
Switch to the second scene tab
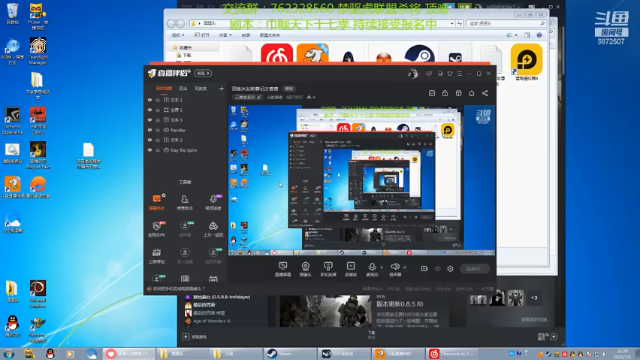click(183, 89)
